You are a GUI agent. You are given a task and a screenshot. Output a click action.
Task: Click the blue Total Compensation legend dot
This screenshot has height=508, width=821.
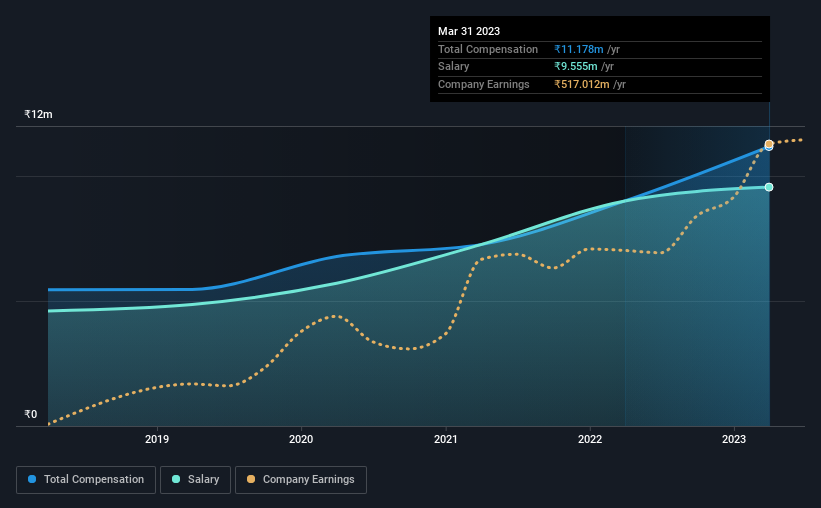point(32,479)
